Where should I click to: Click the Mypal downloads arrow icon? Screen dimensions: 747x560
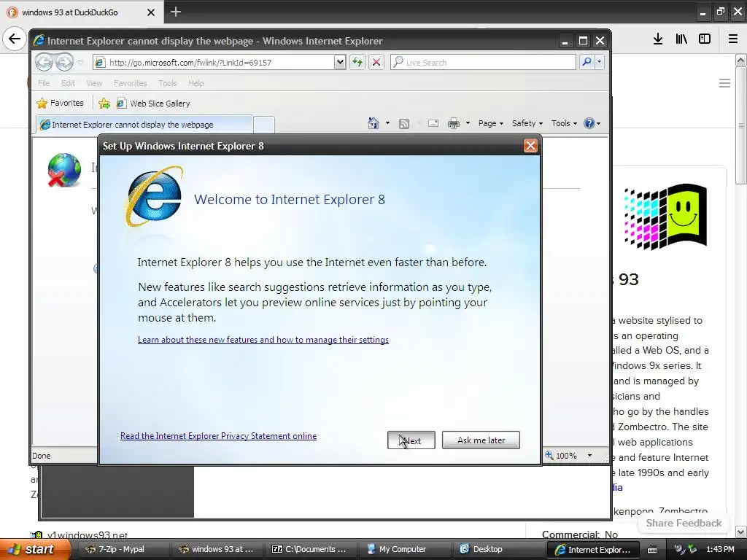click(x=658, y=39)
